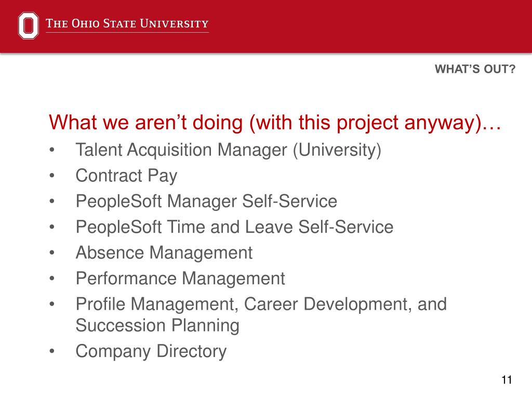Click The Ohio State University wordmark
The image size is (532, 399).
(x=127, y=23)
